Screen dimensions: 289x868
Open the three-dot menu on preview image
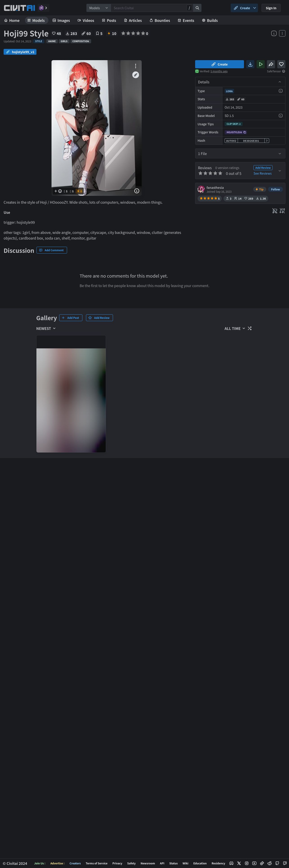135,66
